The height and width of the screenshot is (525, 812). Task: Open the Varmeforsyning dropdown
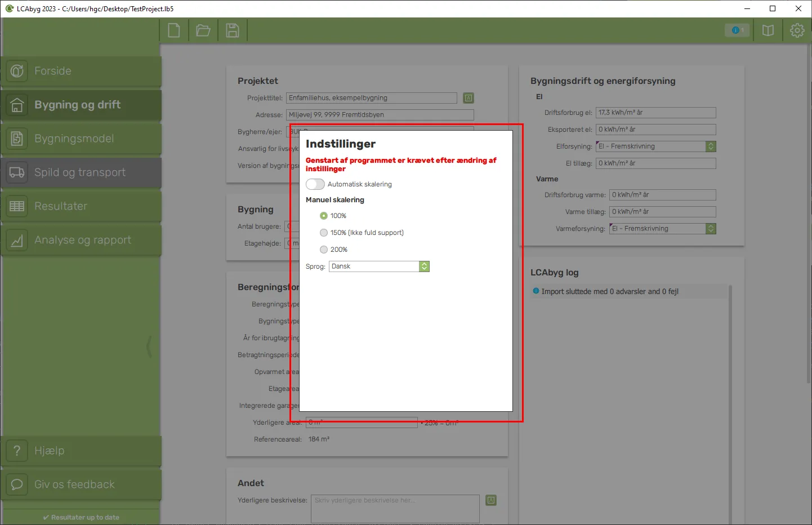point(663,229)
